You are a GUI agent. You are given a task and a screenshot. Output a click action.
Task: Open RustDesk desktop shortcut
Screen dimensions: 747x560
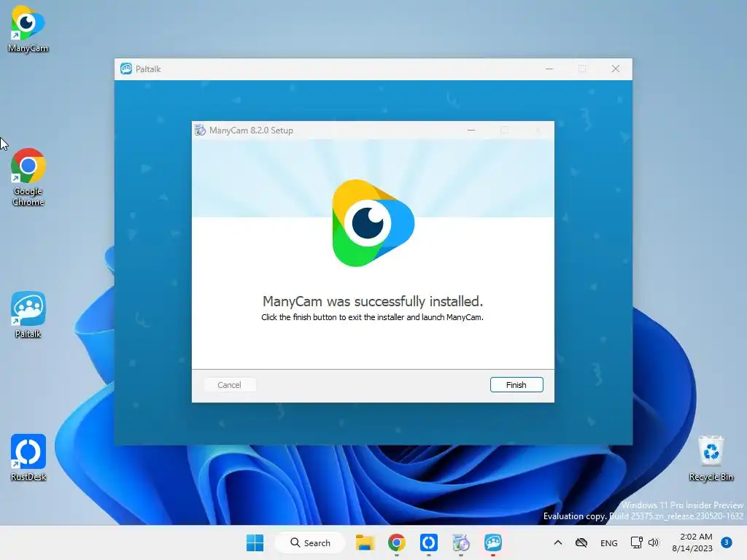click(28, 458)
